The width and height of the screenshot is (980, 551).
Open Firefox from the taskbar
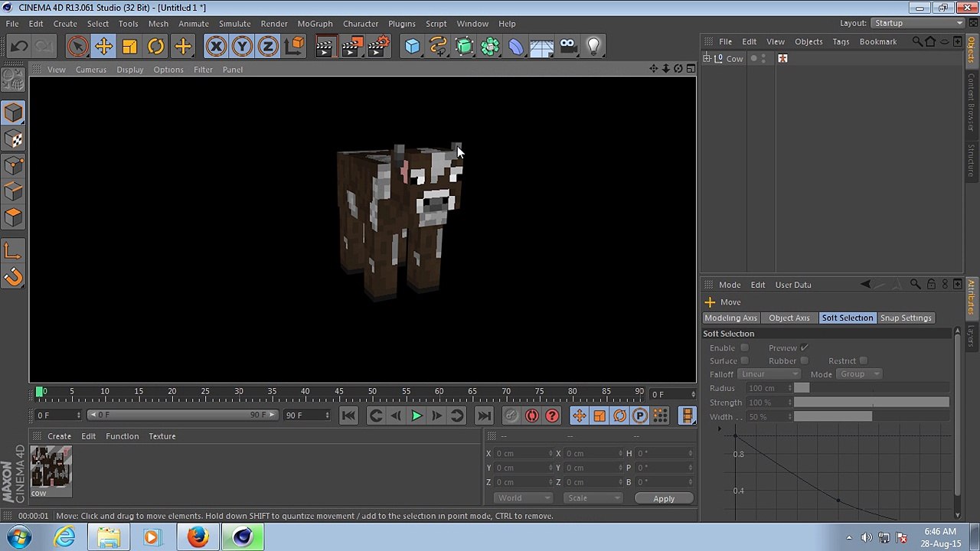click(x=198, y=537)
